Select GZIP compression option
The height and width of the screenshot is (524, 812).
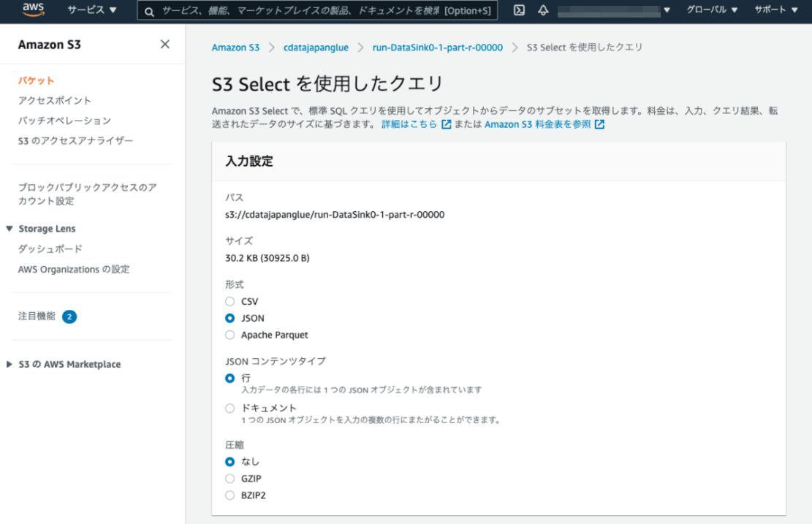230,479
